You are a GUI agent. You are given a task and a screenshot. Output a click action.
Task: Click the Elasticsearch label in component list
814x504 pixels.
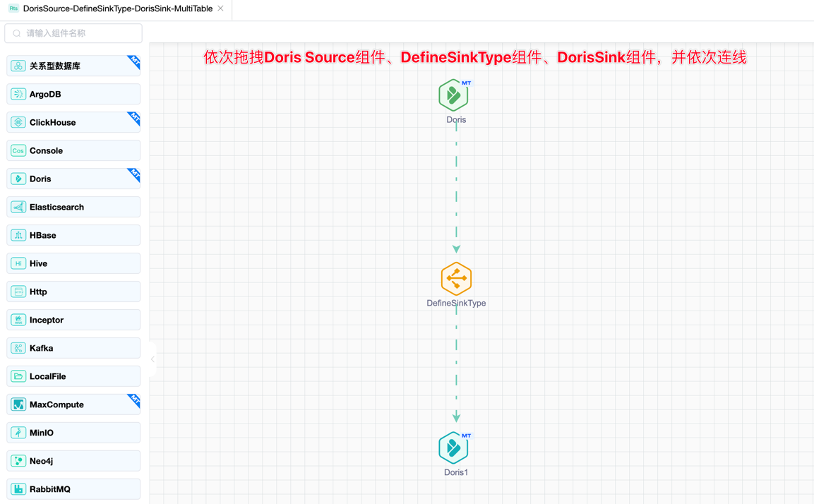(56, 207)
